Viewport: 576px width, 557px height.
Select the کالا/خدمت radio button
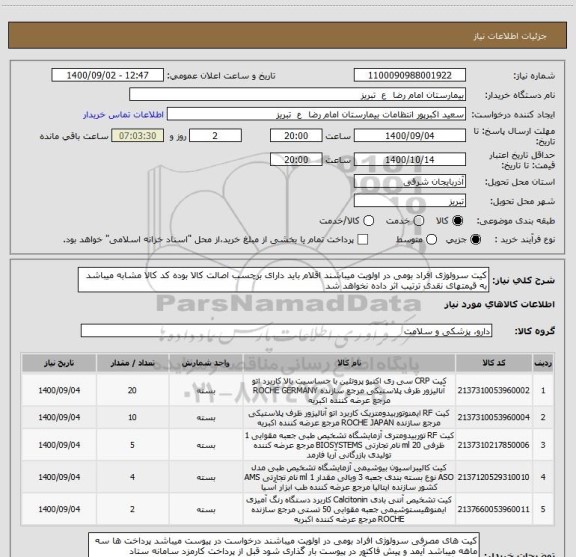click(x=368, y=221)
